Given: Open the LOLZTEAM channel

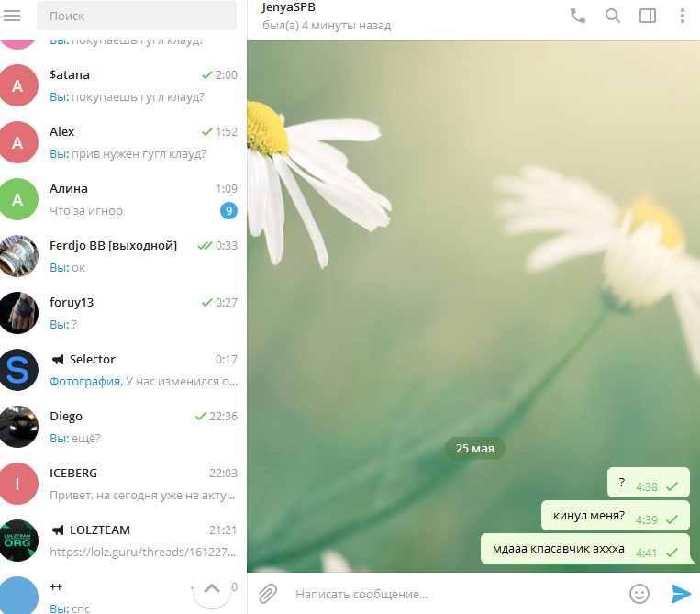Looking at the screenshot, I should [x=123, y=541].
